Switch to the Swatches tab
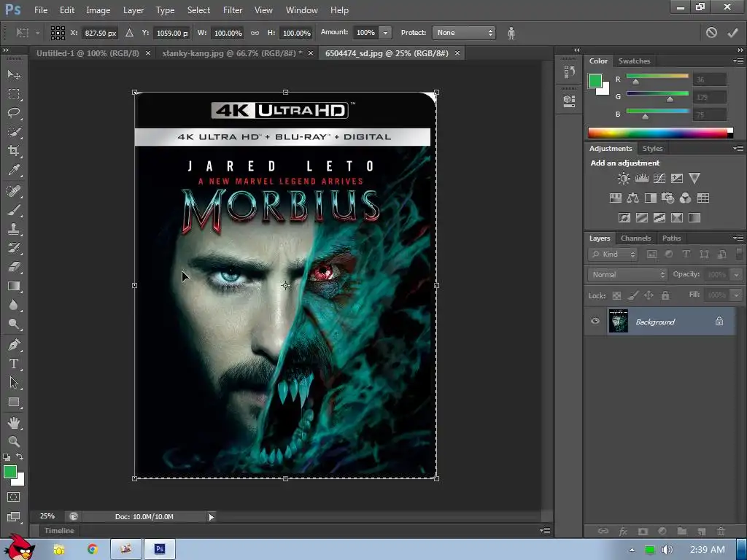 [x=634, y=61]
